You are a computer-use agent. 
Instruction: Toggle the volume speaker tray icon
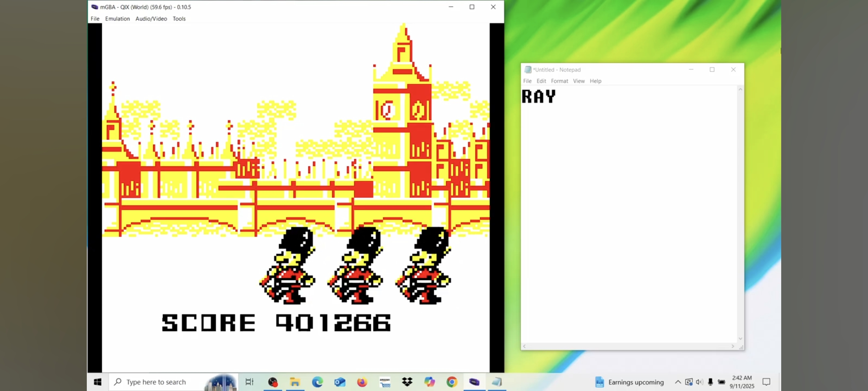tap(699, 382)
